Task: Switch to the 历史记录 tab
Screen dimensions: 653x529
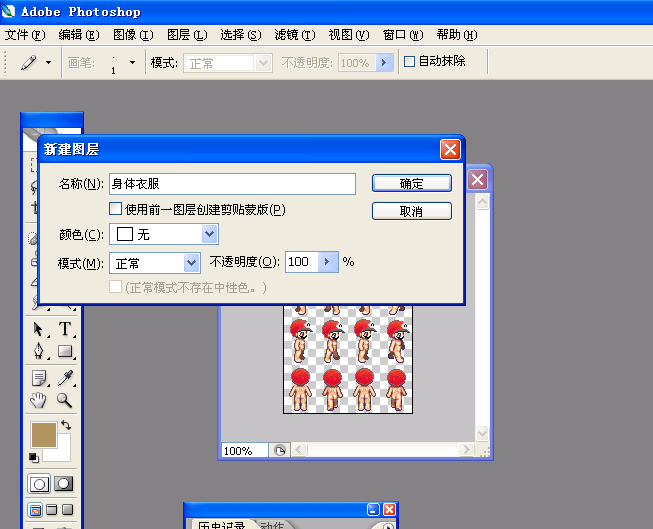Action: tap(222, 525)
